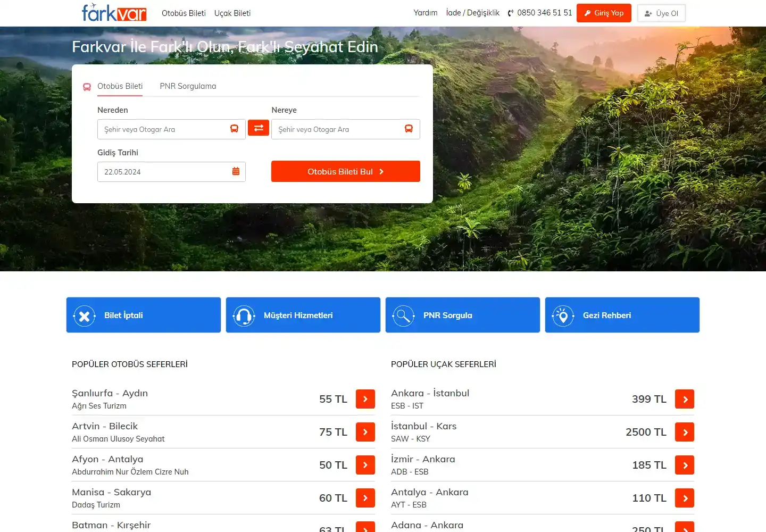766x532 pixels.
Task: Select the Artvin - Bilecik route text
Action: pos(105,426)
